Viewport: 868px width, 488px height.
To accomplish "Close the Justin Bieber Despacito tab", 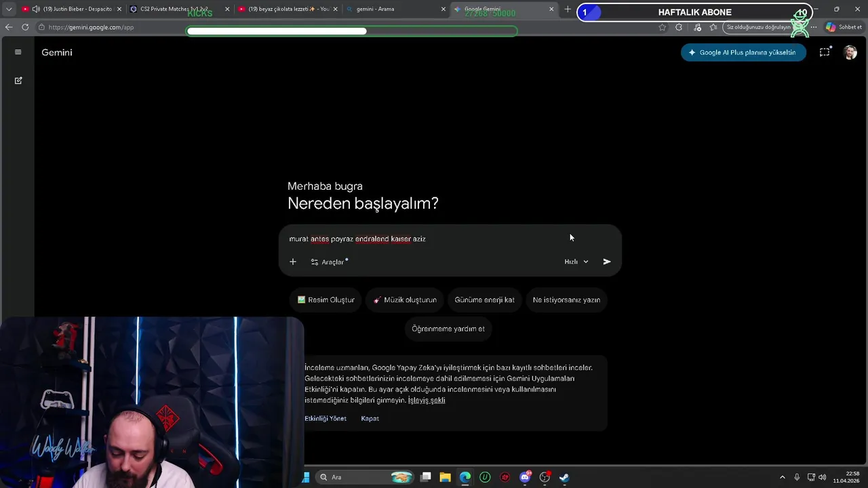I will click(x=119, y=9).
